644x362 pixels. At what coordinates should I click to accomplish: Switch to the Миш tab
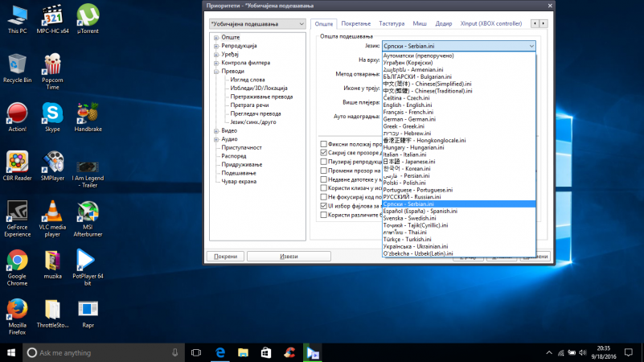[x=420, y=23]
